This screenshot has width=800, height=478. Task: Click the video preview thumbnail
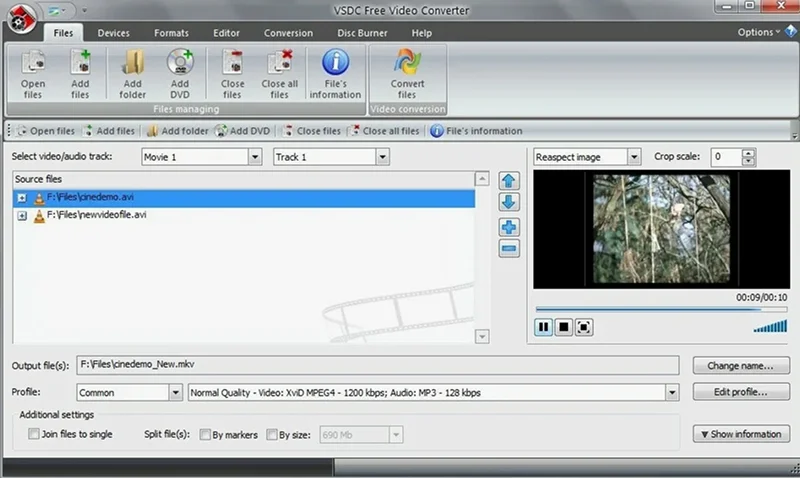661,229
